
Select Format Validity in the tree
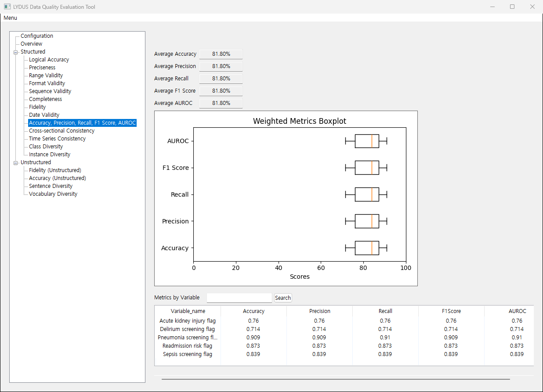click(x=47, y=83)
